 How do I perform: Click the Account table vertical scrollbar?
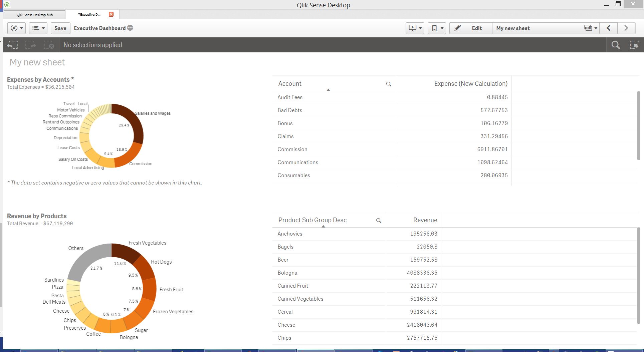click(x=638, y=126)
